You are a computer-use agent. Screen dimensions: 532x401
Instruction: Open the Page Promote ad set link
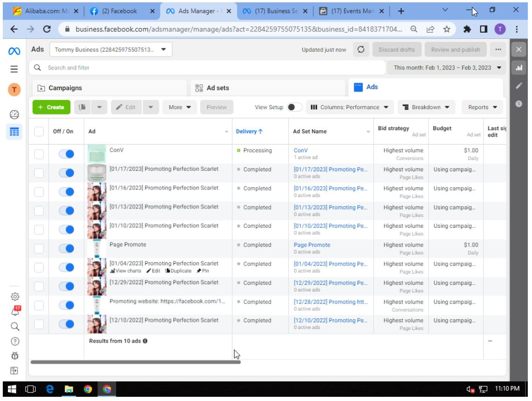tap(312, 245)
